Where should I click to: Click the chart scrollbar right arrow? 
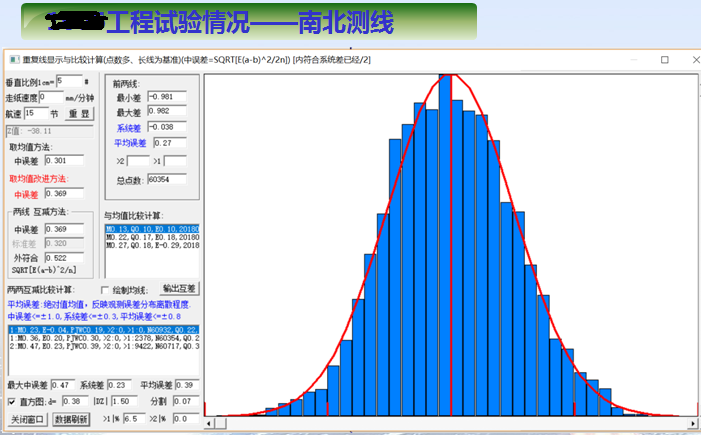tap(693, 422)
